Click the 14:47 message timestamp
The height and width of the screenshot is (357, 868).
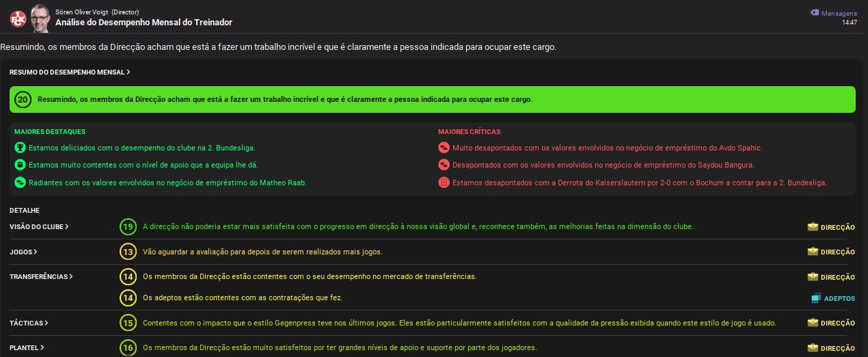tap(850, 23)
